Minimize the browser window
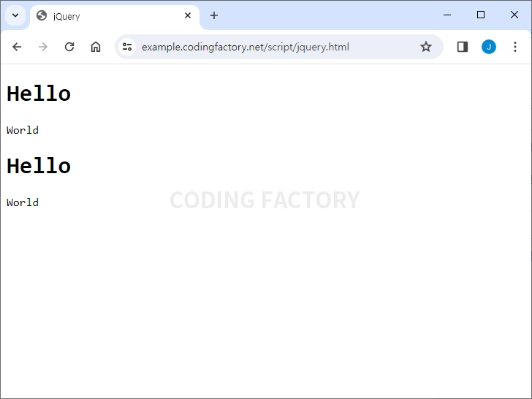Viewport: 532px width, 399px height. coord(447,15)
